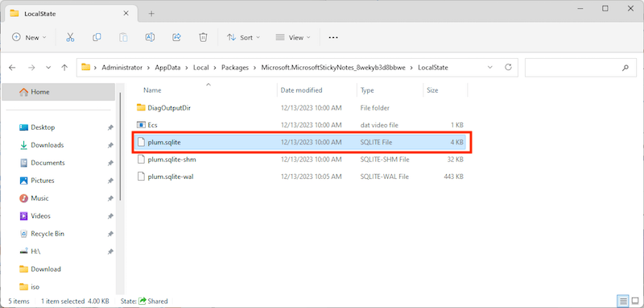Unpin Desktop using its pin icon
The width and height of the screenshot is (644, 308).
[x=110, y=128]
